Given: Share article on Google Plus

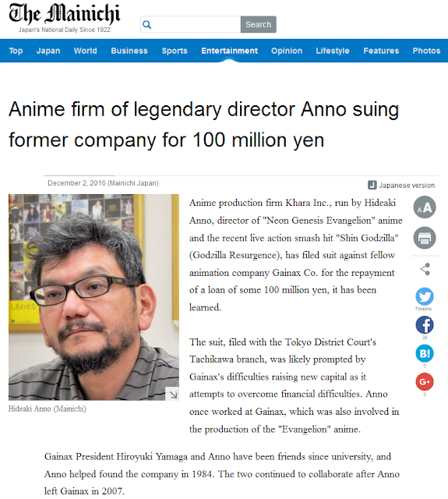Looking at the screenshot, I should tap(425, 381).
